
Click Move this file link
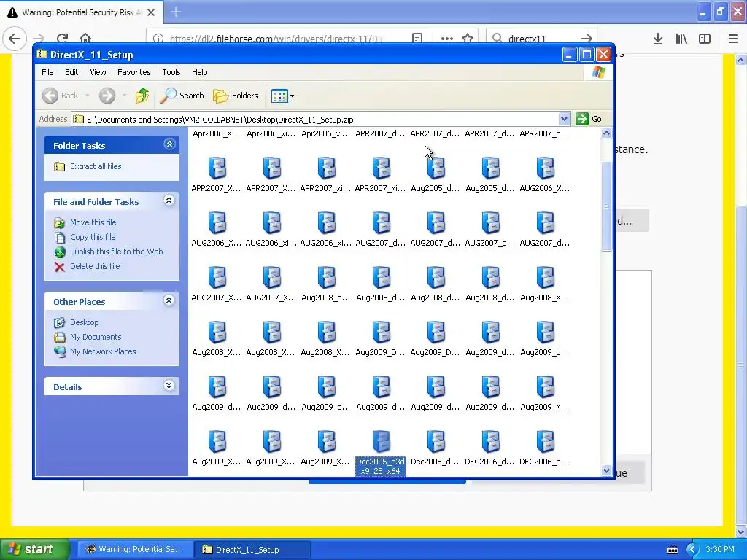93,222
